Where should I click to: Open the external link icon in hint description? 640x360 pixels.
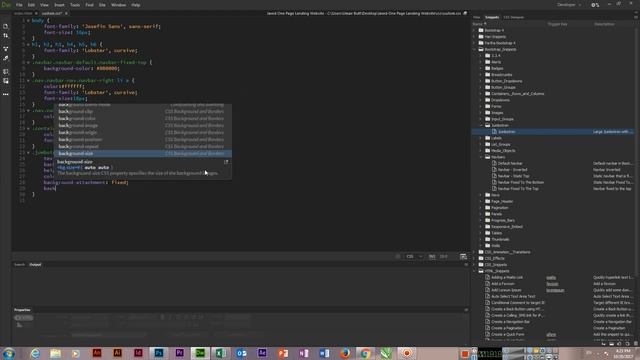point(226,162)
